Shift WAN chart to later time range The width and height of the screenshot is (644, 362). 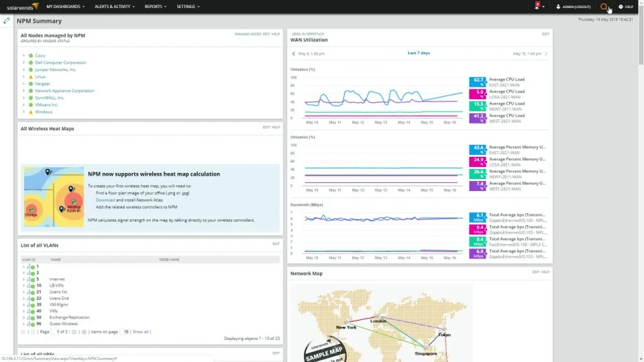546,54
